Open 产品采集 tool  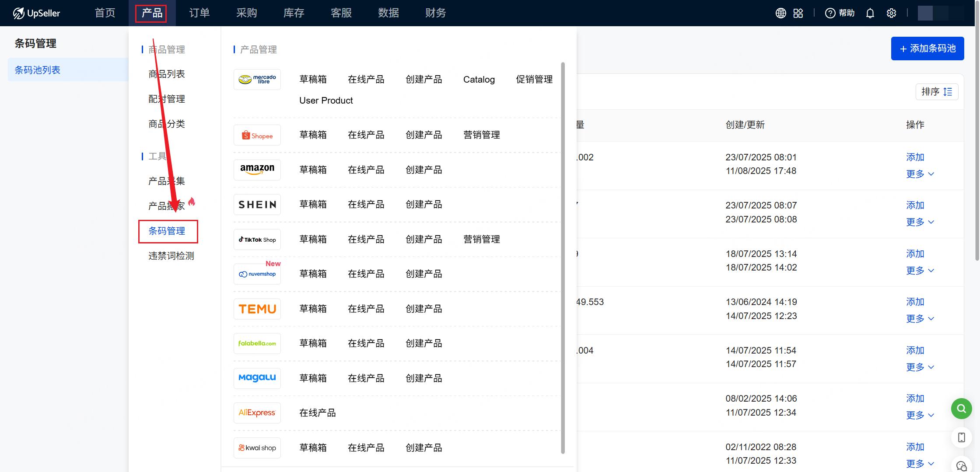pyautogui.click(x=167, y=181)
